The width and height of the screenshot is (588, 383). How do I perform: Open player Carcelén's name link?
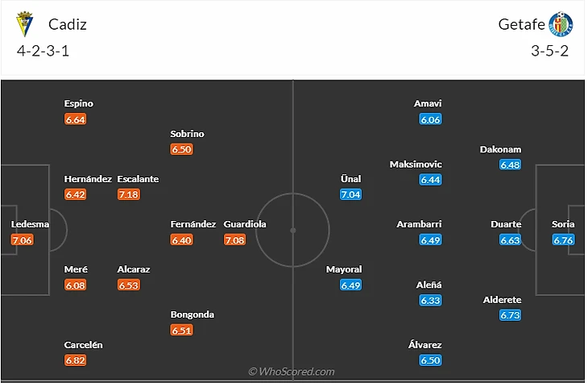(x=84, y=345)
